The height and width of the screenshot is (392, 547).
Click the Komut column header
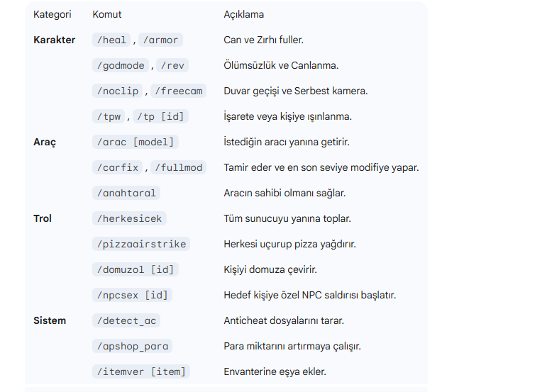coord(106,14)
